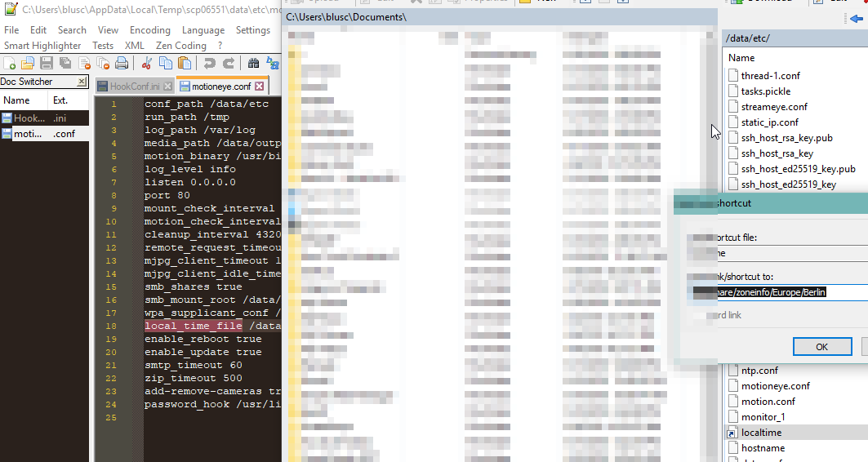
Task: Click the C:\Users\blusc\Documents\ local path bar
Action: click(x=500, y=17)
